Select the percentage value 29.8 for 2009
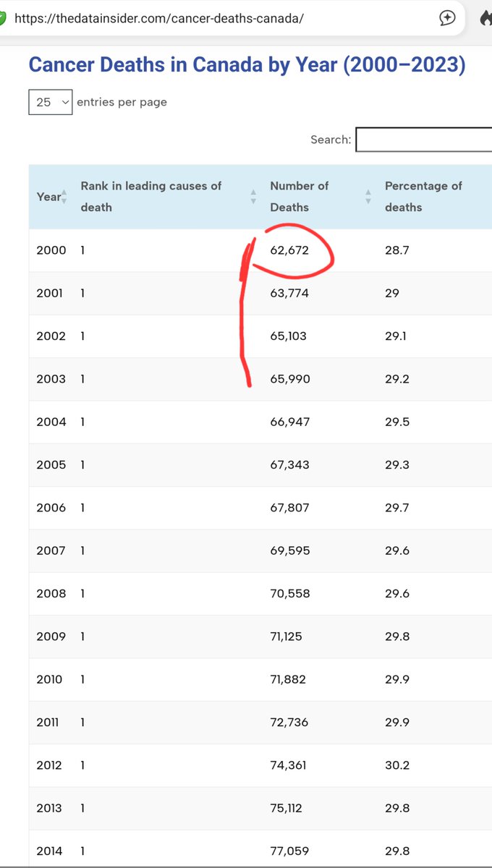492x868 pixels. [x=396, y=637]
